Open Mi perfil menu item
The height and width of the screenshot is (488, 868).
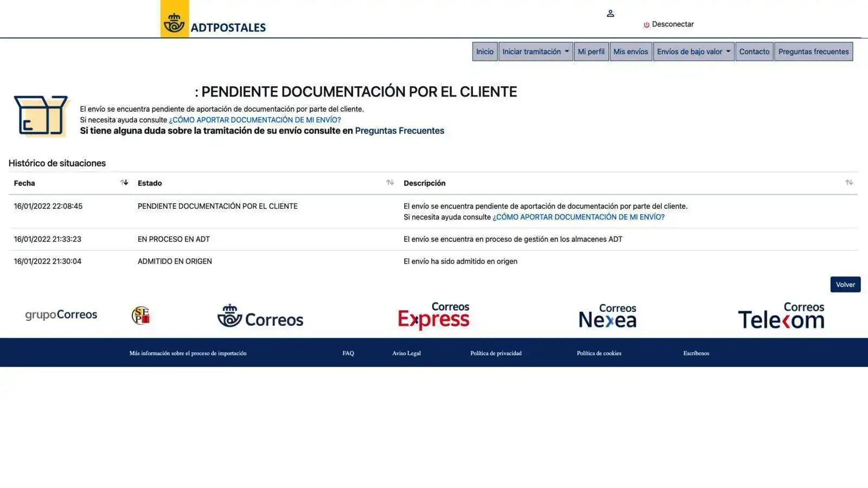[x=591, y=52]
